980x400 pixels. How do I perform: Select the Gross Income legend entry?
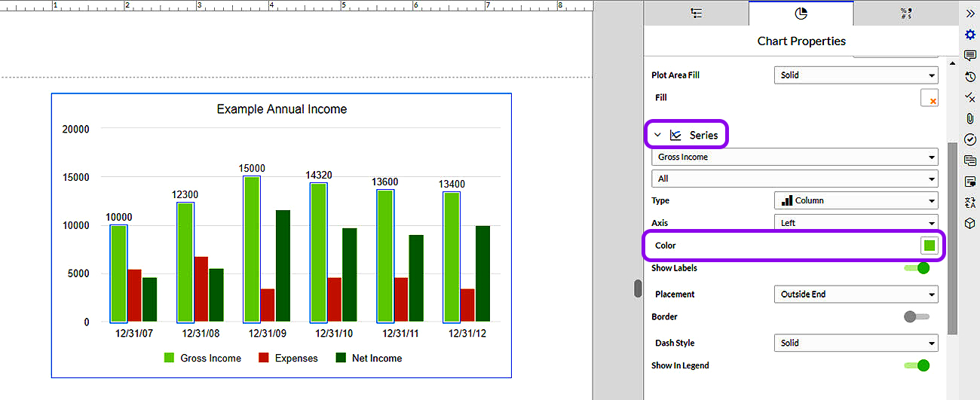pyautogui.click(x=203, y=359)
